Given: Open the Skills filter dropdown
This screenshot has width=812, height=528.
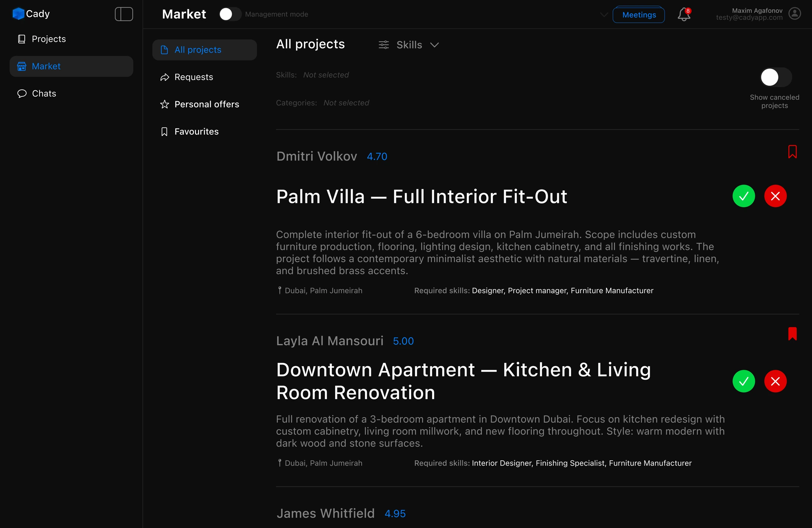Looking at the screenshot, I should pyautogui.click(x=418, y=45).
